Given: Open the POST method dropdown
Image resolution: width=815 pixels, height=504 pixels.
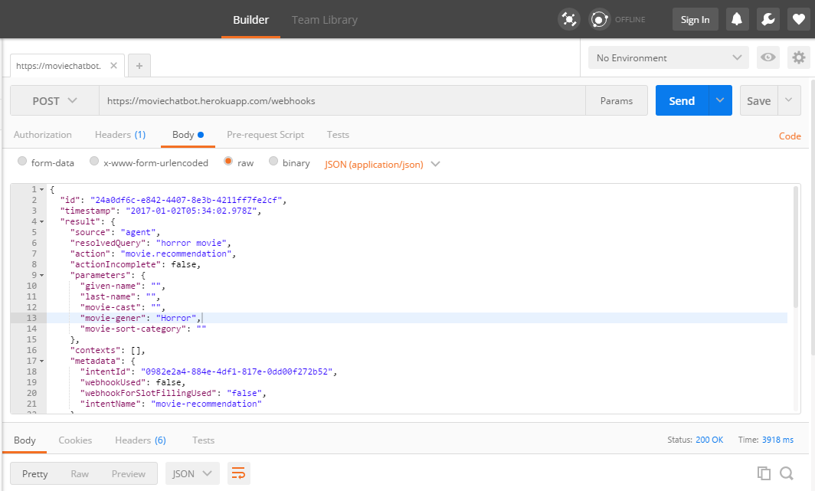Looking at the screenshot, I should click(x=54, y=101).
